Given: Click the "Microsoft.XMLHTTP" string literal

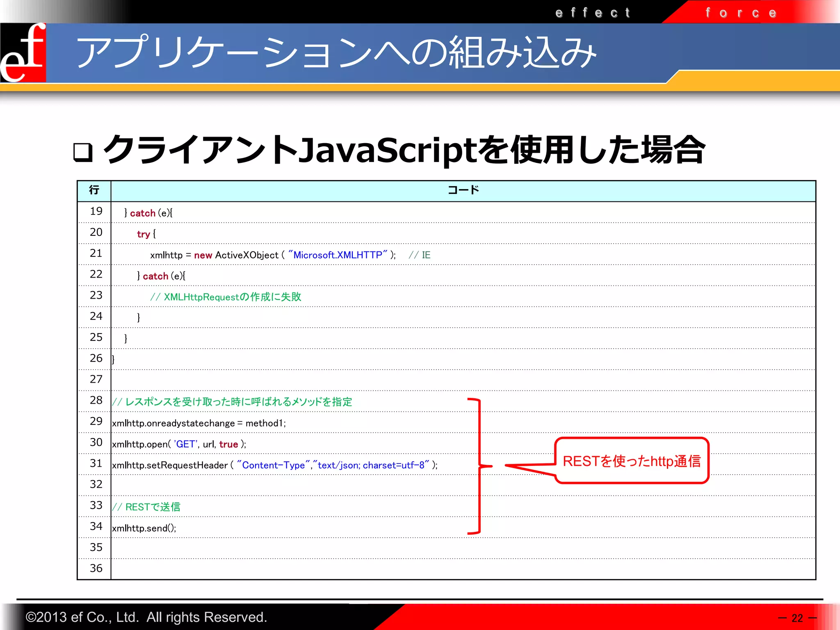Looking at the screenshot, I should coord(338,255).
